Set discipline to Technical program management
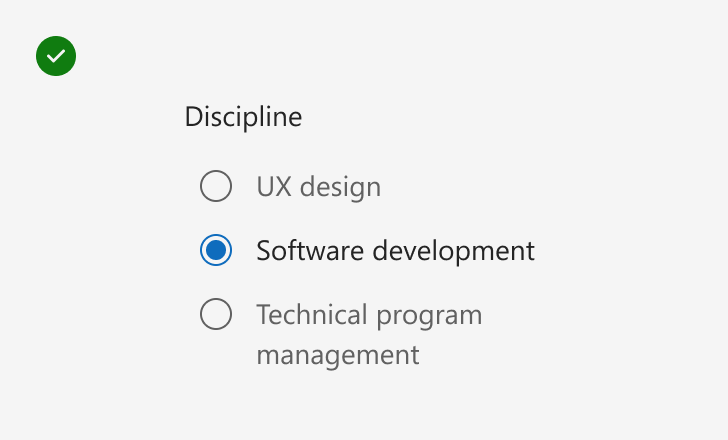The height and width of the screenshot is (440, 728). [x=216, y=314]
